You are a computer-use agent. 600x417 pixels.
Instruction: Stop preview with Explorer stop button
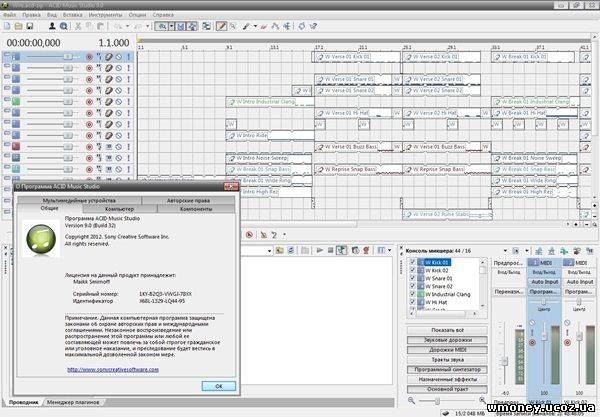coord(330,250)
